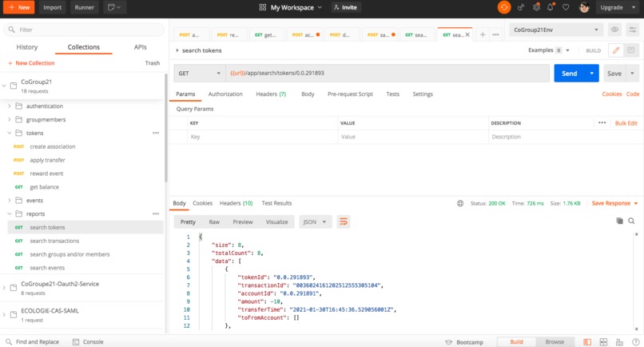
Task: Click the request URL input field
Action: tap(388, 74)
